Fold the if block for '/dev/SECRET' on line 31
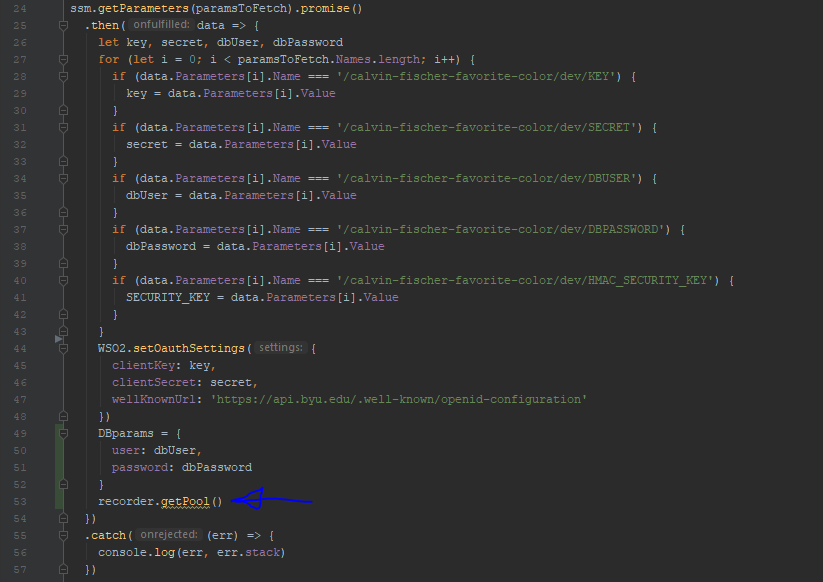The image size is (823, 582). click(x=64, y=127)
